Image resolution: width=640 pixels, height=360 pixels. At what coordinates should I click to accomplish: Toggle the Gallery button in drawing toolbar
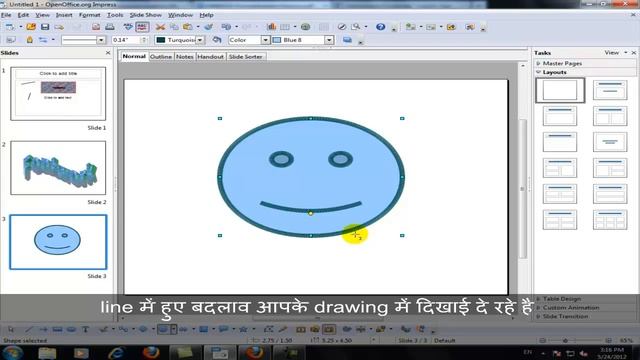(x=329, y=329)
